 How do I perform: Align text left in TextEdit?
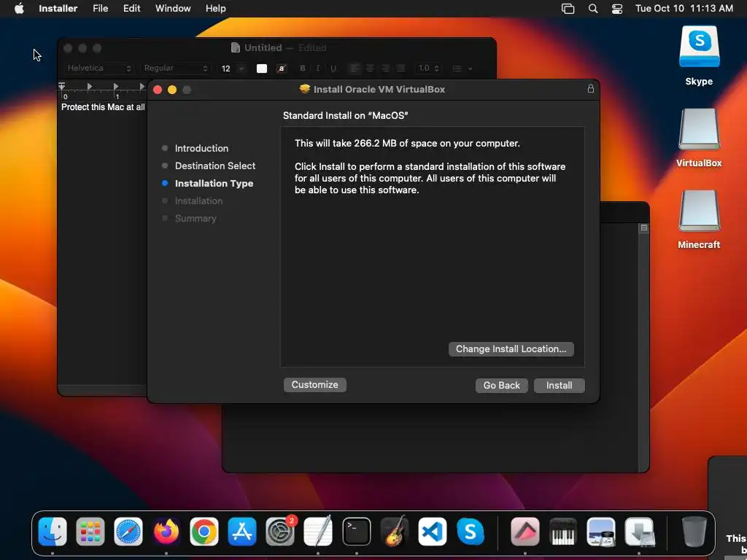click(354, 68)
